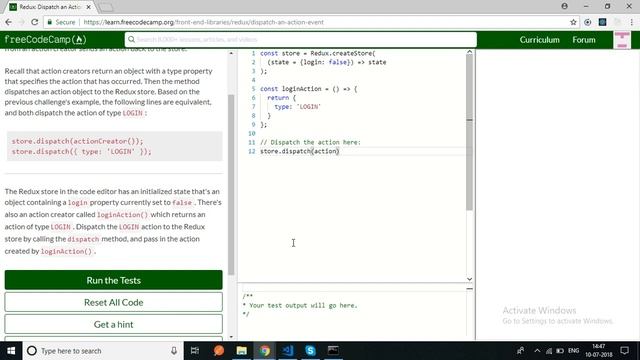The image size is (640, 360).
Task: Click the ENG language indicator
Action: pyautogui.click(x=573, y=351)
